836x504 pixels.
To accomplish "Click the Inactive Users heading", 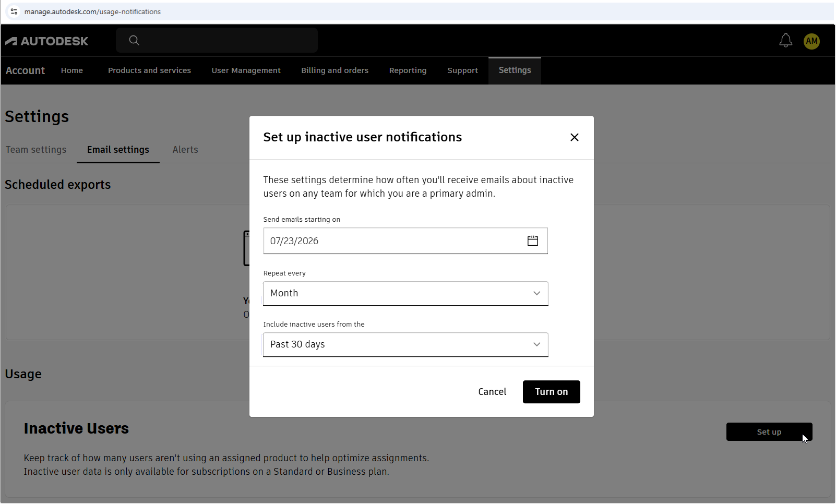I will (x=76, y=428).
